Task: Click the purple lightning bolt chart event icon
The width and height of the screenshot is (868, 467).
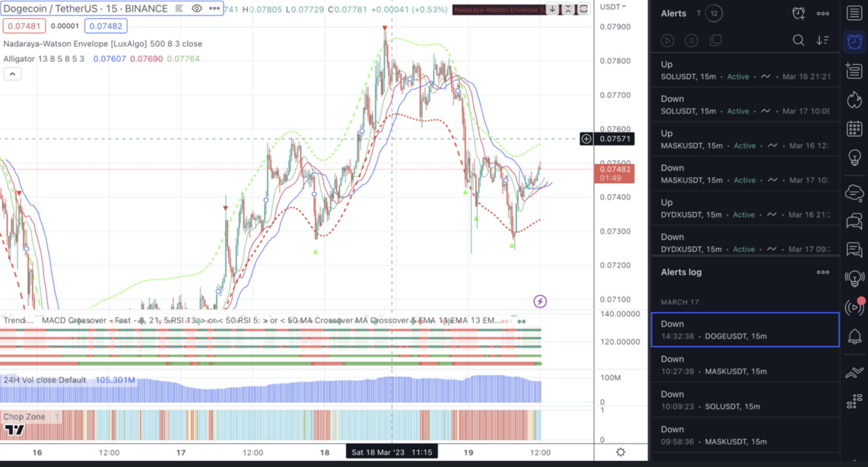Action: (x=540, y=301)
